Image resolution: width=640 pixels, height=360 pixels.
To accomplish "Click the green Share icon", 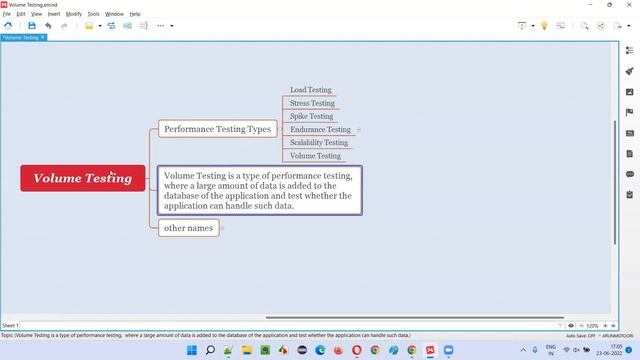I will point(601,26).
